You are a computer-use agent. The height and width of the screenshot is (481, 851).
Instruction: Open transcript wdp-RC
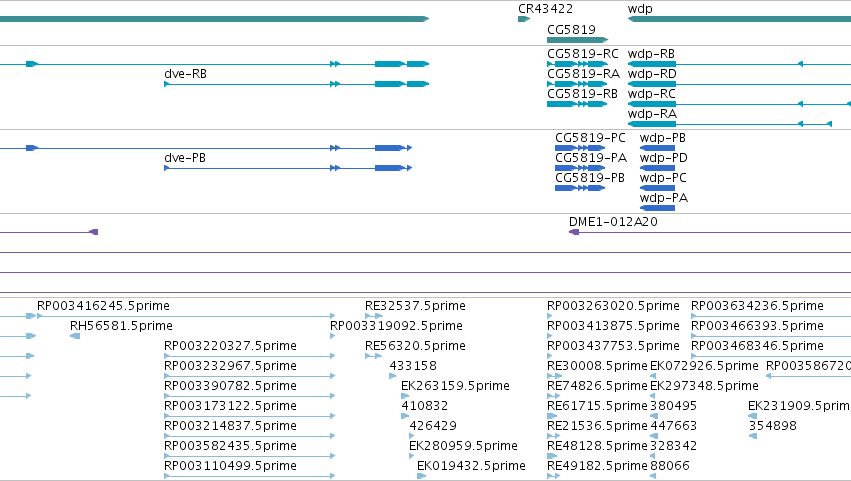tap(651, 94)
